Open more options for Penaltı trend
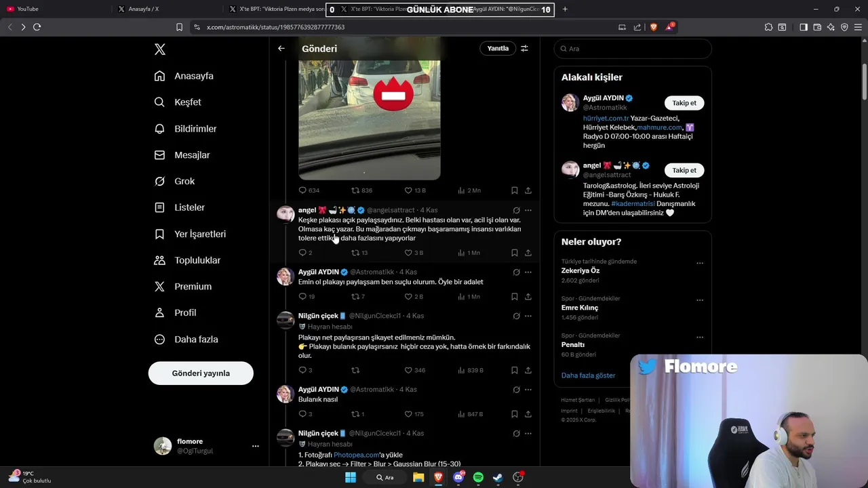The width and height of the screenshot is (868, 488). pos(700,338)
